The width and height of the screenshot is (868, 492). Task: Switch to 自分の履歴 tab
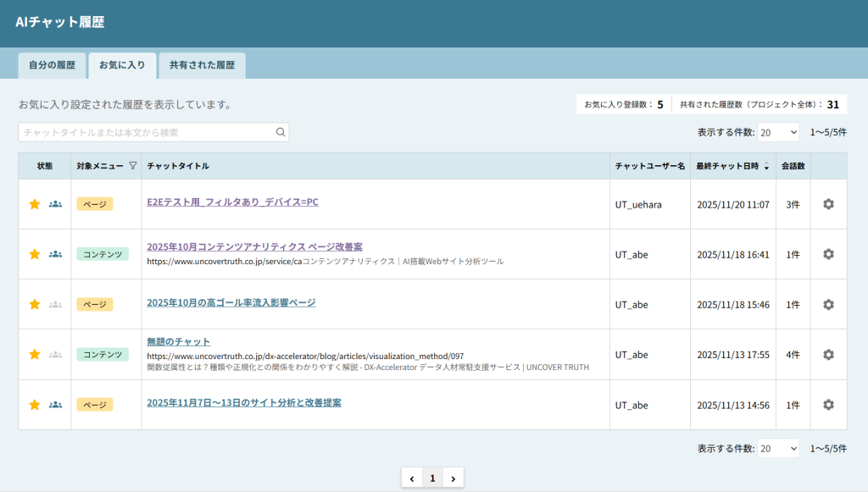(52, 65)
